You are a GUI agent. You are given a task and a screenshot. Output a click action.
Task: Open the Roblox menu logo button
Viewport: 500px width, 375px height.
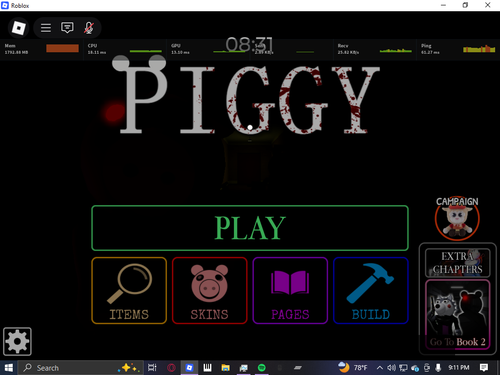coord(18,28)
